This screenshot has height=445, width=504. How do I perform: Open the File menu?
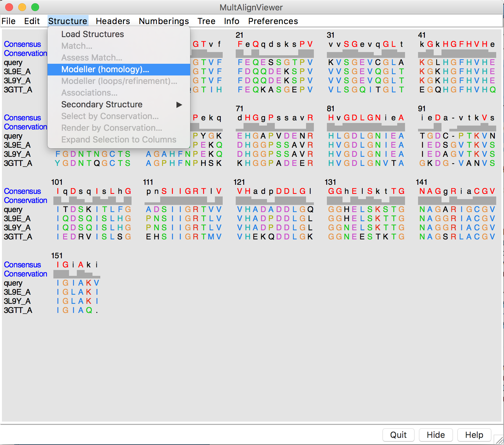click(x=8, y=21)
